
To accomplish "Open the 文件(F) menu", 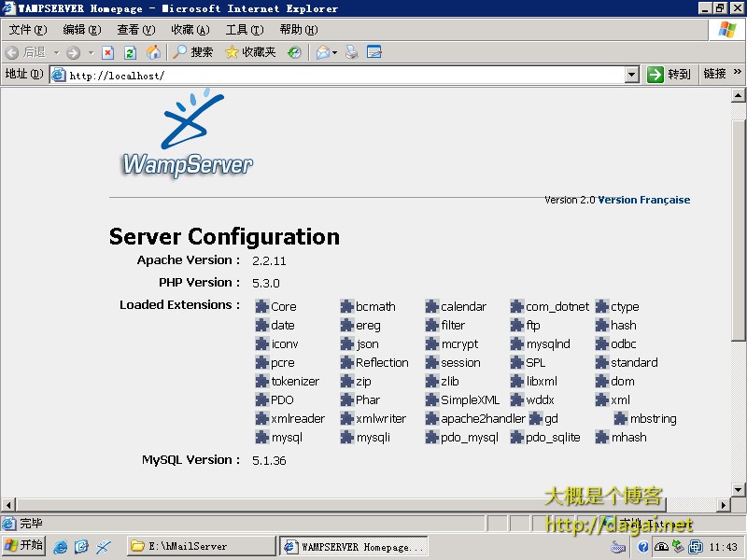I will 28,30.
